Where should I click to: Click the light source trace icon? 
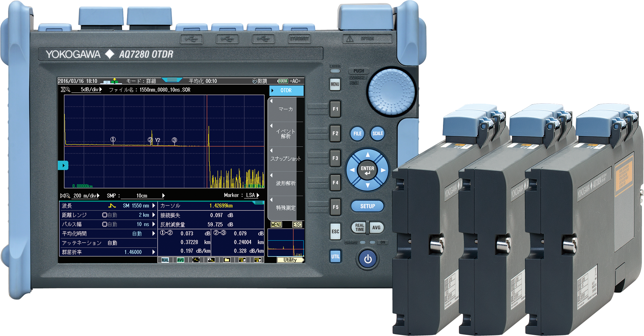211,260
